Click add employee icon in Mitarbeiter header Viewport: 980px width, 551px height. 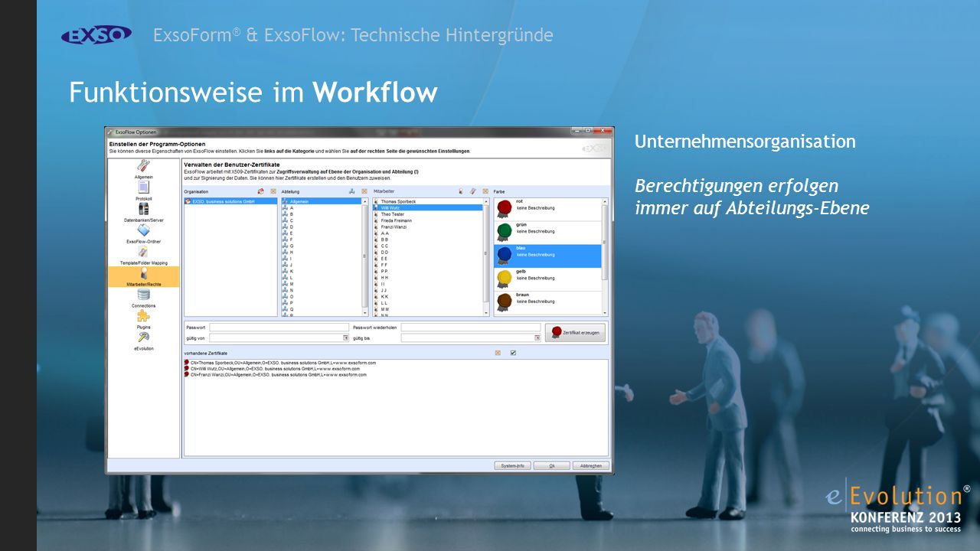coord(461,191)
